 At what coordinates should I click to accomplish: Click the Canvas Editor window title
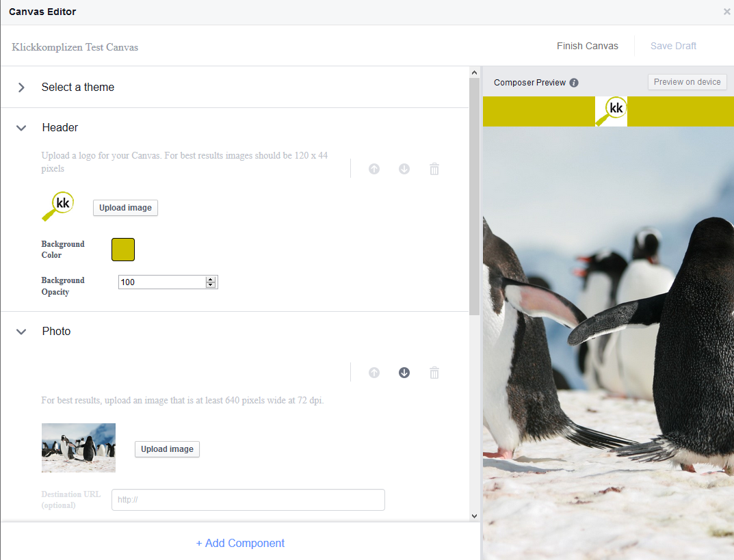coord(42,12)
